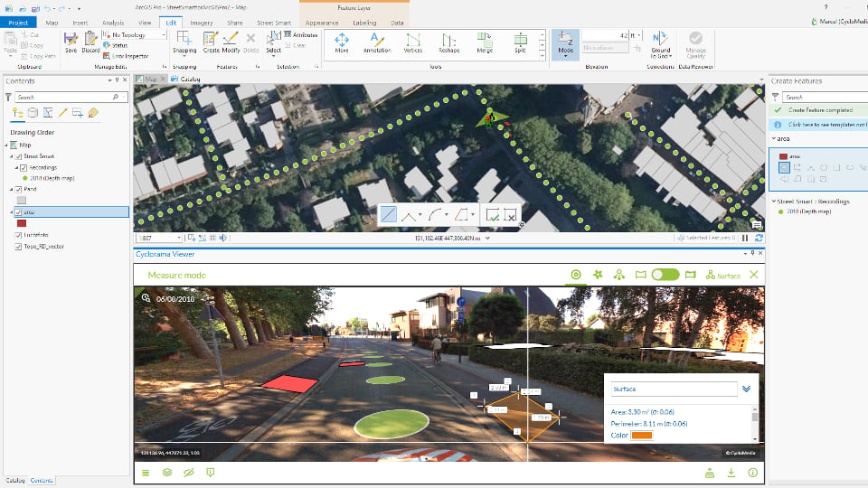Select the Reshape tool
The image size is (868, 488).
click(449, 42)
